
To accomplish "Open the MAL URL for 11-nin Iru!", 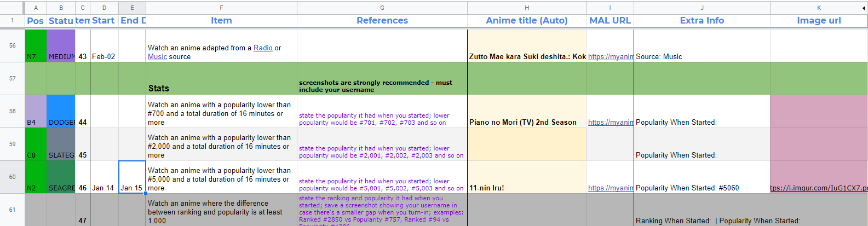I will pos(610,188).
